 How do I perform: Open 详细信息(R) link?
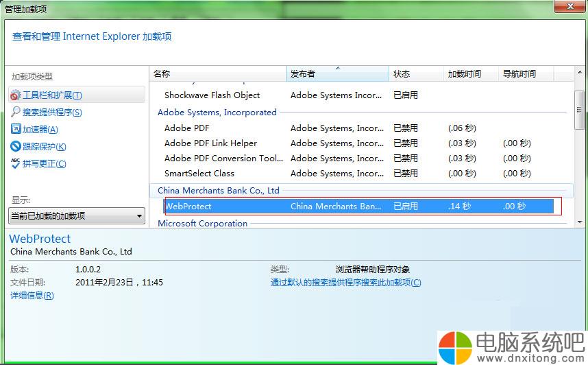click(x=32, y=296)
